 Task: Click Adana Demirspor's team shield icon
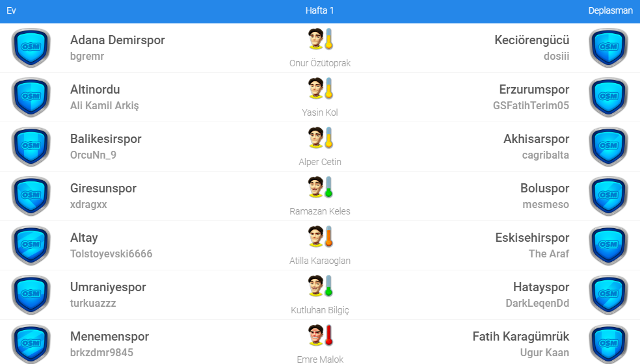(x=31, y=47)
